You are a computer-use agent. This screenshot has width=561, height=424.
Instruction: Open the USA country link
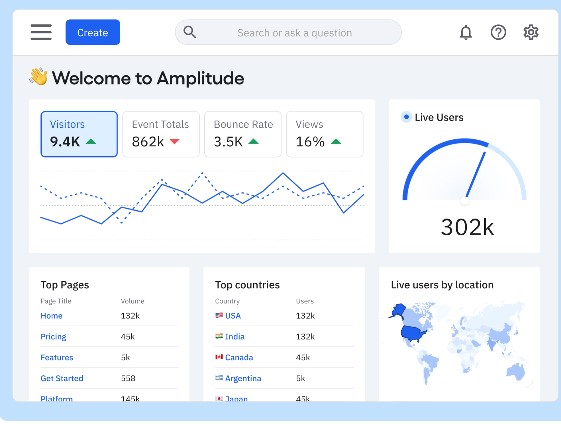click(x=233, y=316)
